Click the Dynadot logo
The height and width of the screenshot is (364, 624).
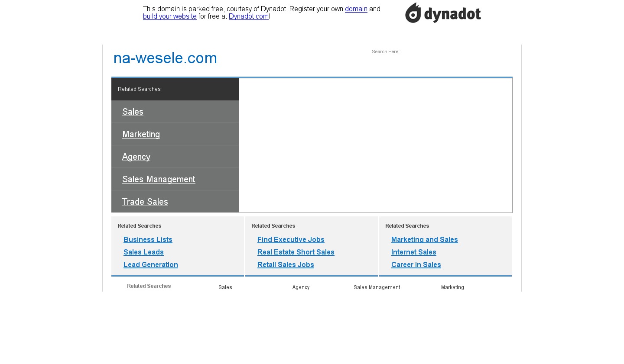point(443,13)
